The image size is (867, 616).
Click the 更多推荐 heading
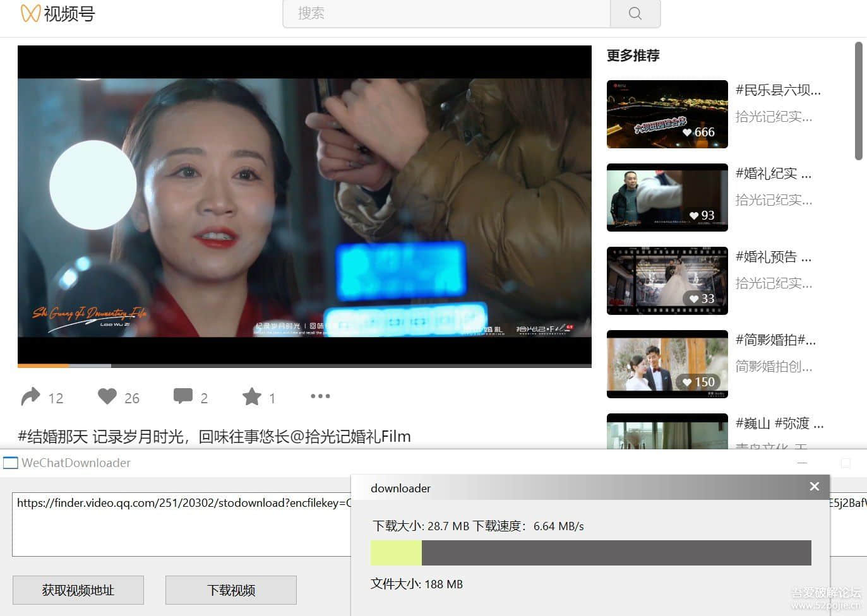click(x=633, y=56)
